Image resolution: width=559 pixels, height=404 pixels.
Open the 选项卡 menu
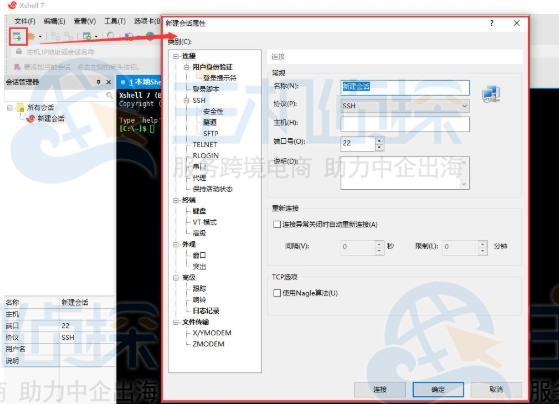pyautogui.click(x=147, y=21)
